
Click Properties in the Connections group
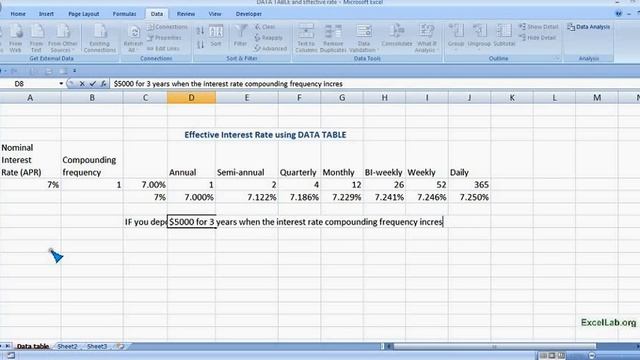click(x=164, y=38)
